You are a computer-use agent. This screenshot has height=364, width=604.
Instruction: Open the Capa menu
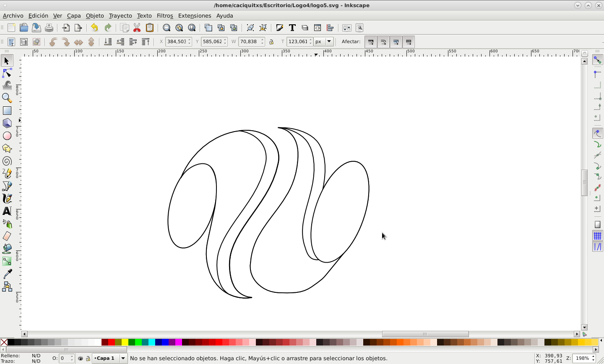click(x=74, y=16)
